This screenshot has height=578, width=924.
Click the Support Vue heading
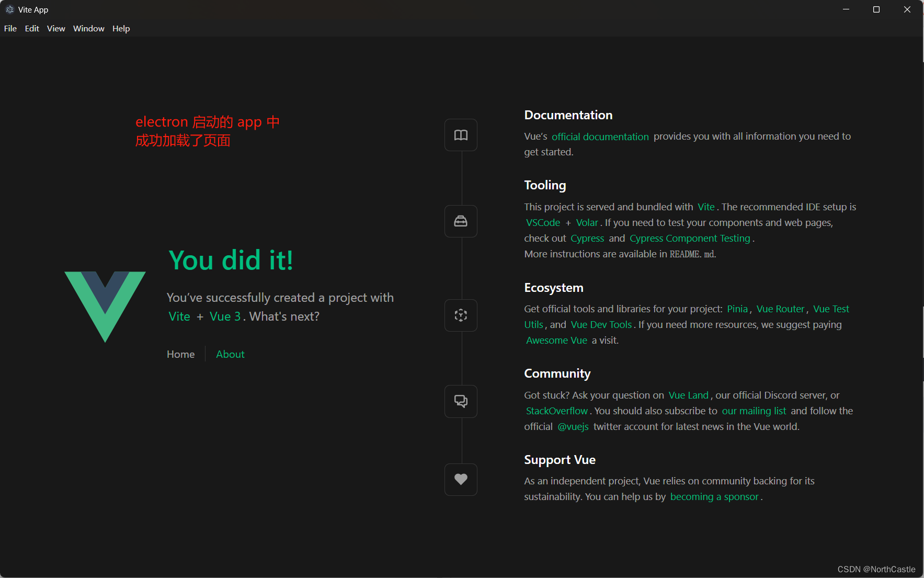click(x=560, y=460)
